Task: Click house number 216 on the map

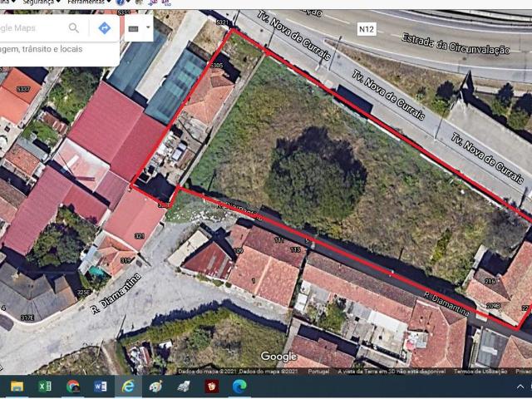Action: click(490, 281)
